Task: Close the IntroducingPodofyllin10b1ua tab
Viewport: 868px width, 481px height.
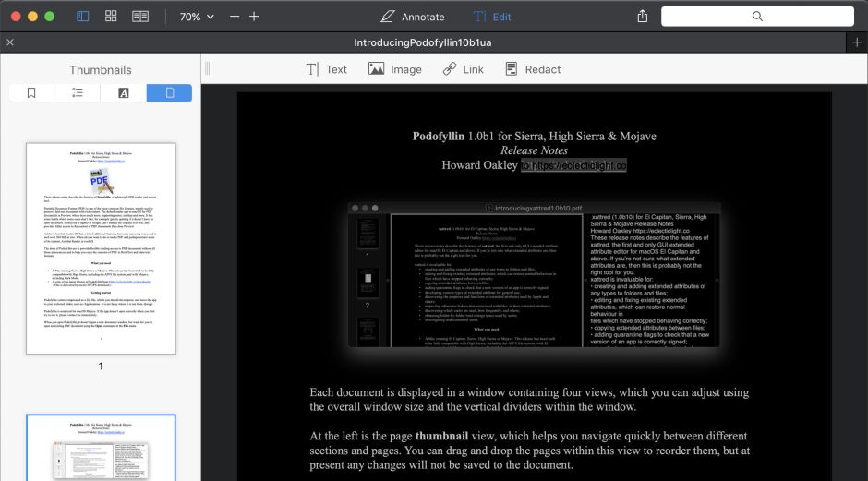Action: 9,42
